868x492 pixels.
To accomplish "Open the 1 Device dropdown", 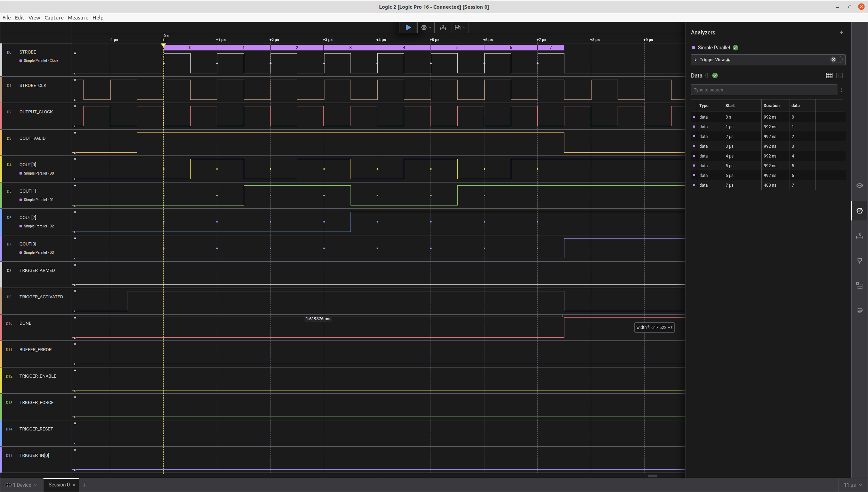I will point(22,485).
